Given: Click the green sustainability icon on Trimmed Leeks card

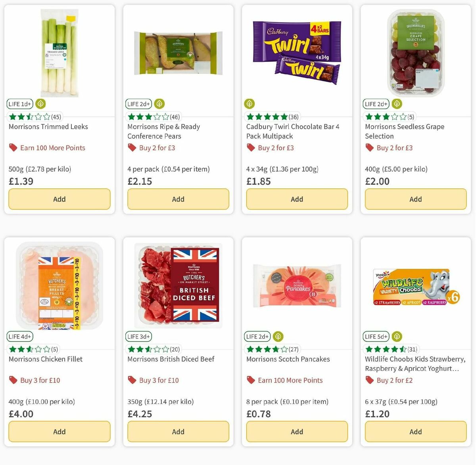Looking at the screenshot, I should 40,103.
